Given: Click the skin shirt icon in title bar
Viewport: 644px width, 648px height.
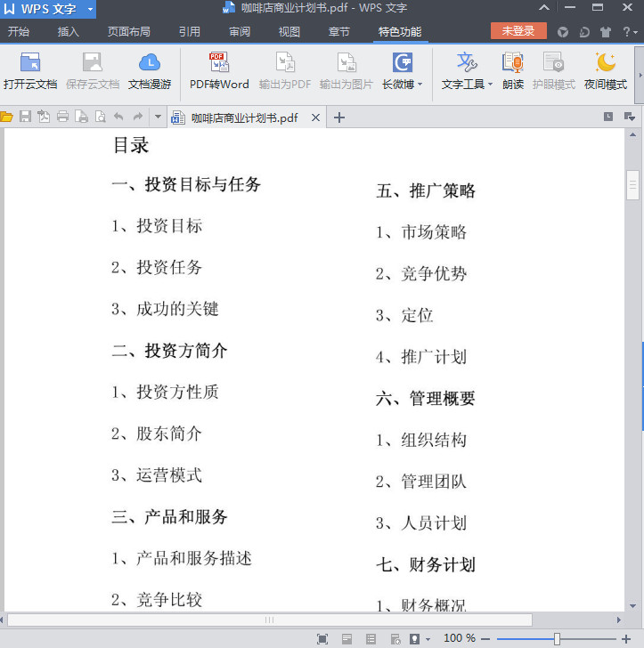Looking at the screenshot, I should (x=606, y=32).
